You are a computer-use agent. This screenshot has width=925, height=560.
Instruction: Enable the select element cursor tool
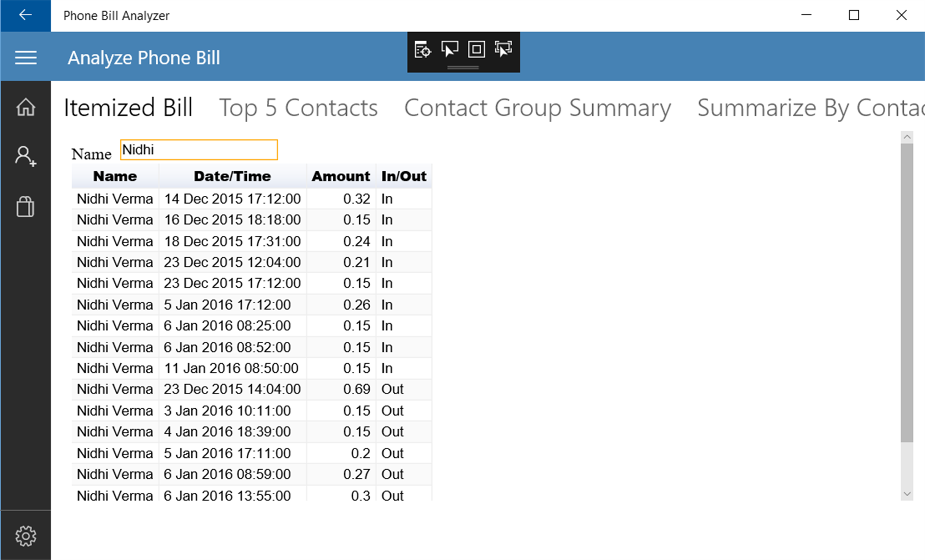pyautogui.click(x=449, y=50)
